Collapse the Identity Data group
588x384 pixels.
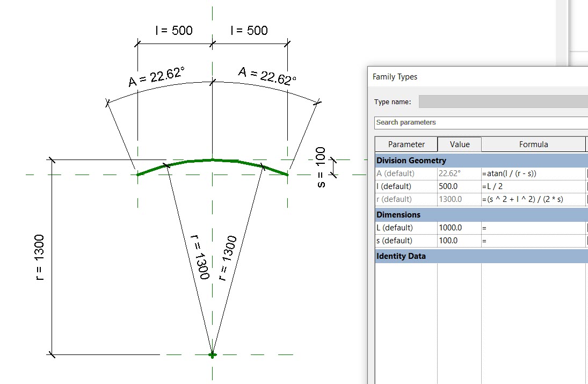[482, 256]
